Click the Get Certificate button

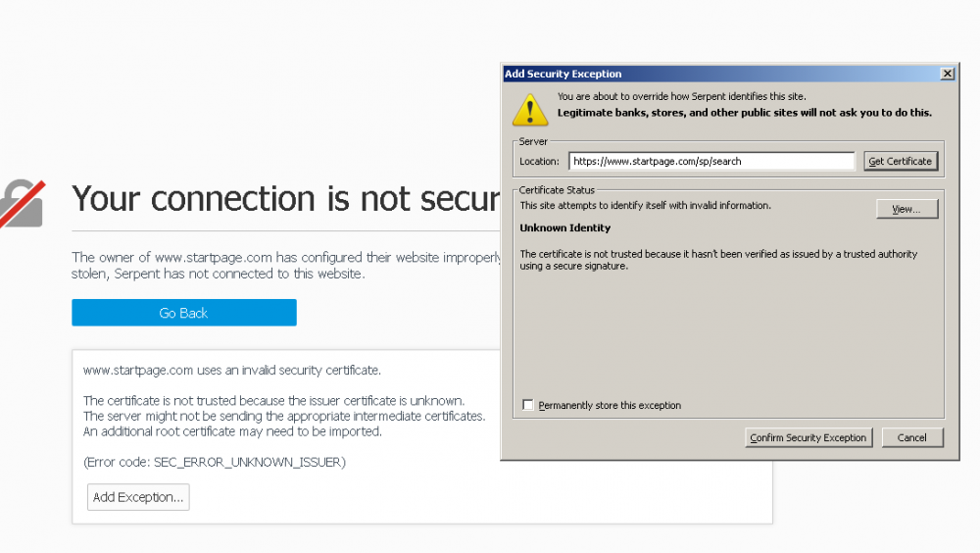pyautogui.click(x=900, y=161)
